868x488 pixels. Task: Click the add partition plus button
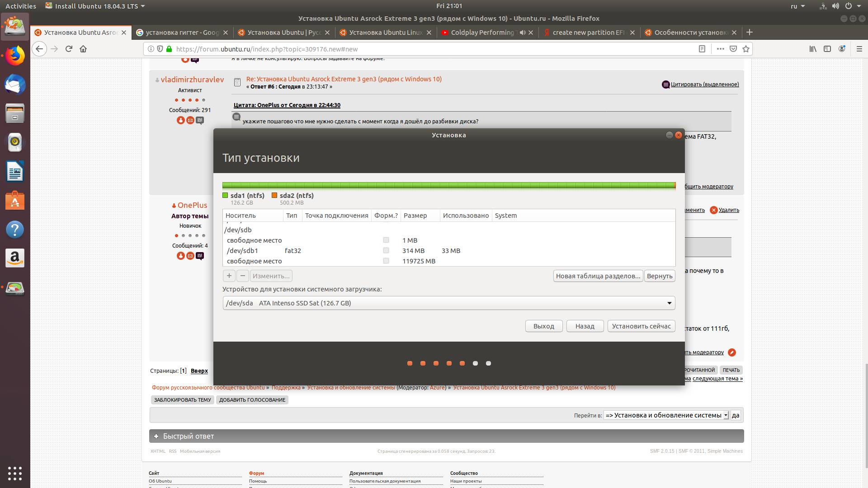tap(229, 276)
